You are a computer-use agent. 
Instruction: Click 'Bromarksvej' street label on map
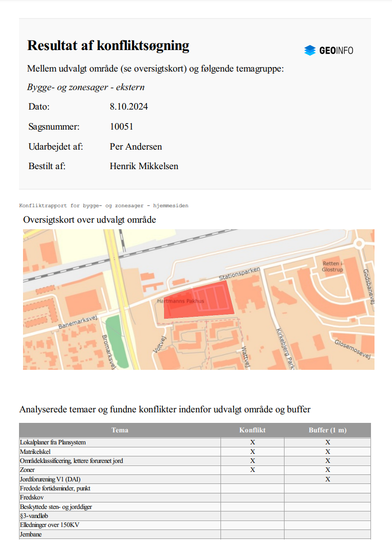click(x=108, y=352)
